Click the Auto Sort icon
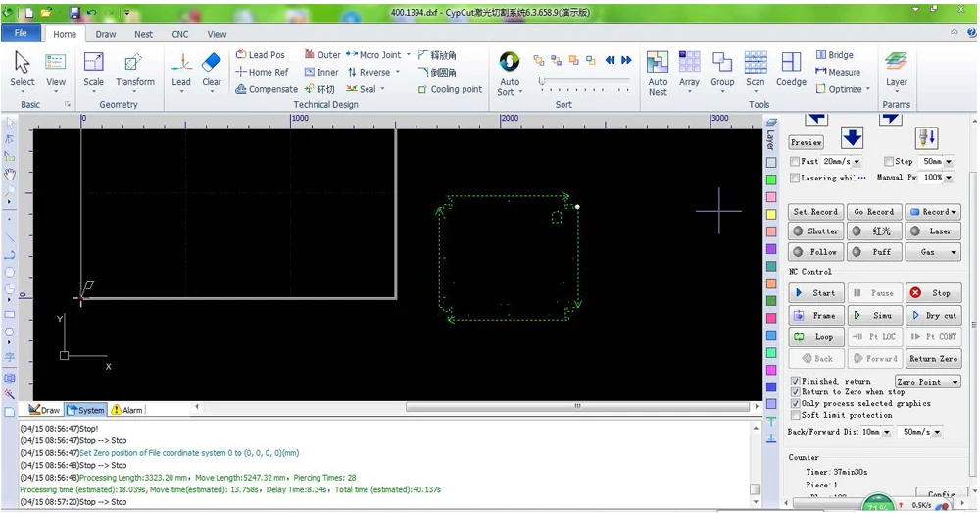This screenshot has height=513, width=980. [x=510, y=72]
